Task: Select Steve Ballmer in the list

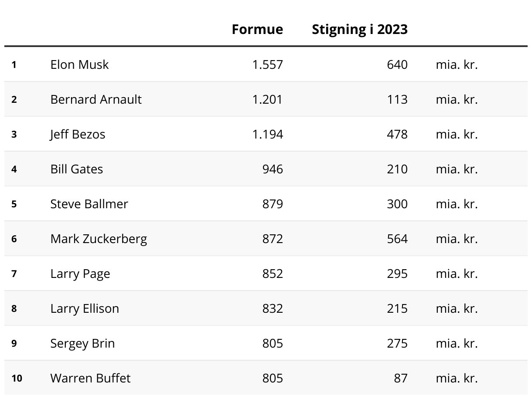Action: click(x=89, y=204)
